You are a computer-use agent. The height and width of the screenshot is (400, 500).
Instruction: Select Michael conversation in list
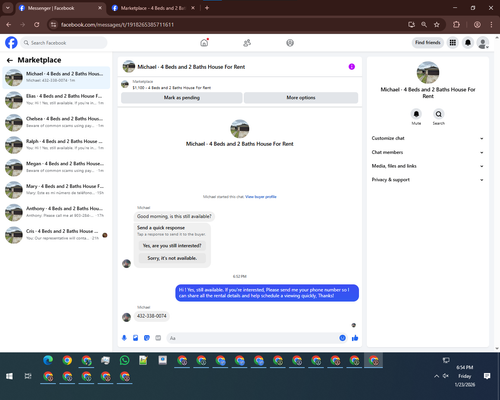click(56, 77)
